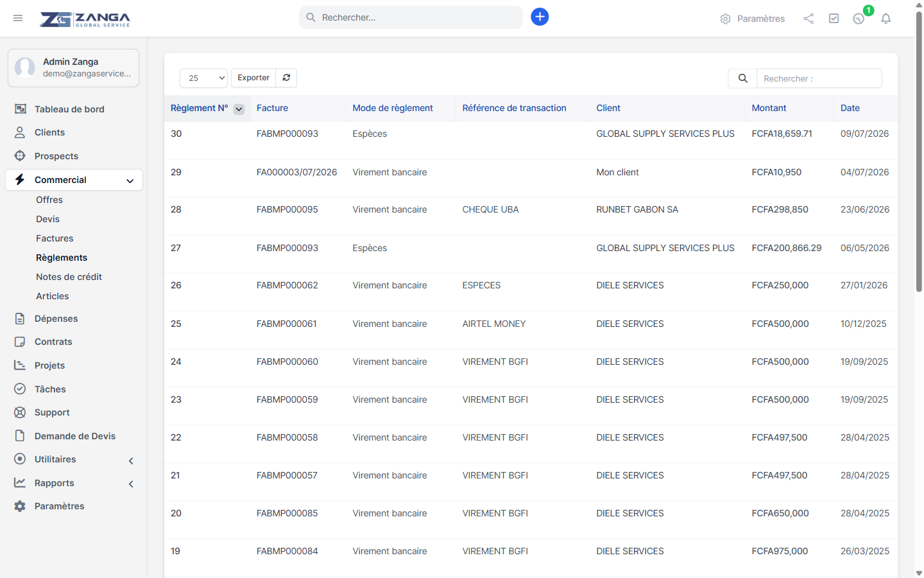Image resolution: width=924 pixels, height=578 pixels.
Task: Open payment number 24
Action: pyautogui.click(x=176, y=362)
